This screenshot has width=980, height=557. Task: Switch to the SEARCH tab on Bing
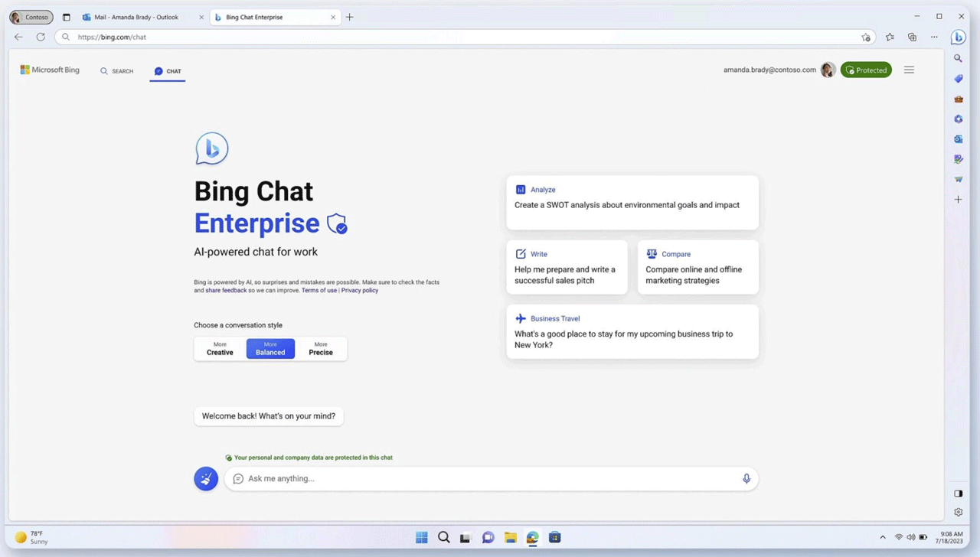tap(116, 71)
